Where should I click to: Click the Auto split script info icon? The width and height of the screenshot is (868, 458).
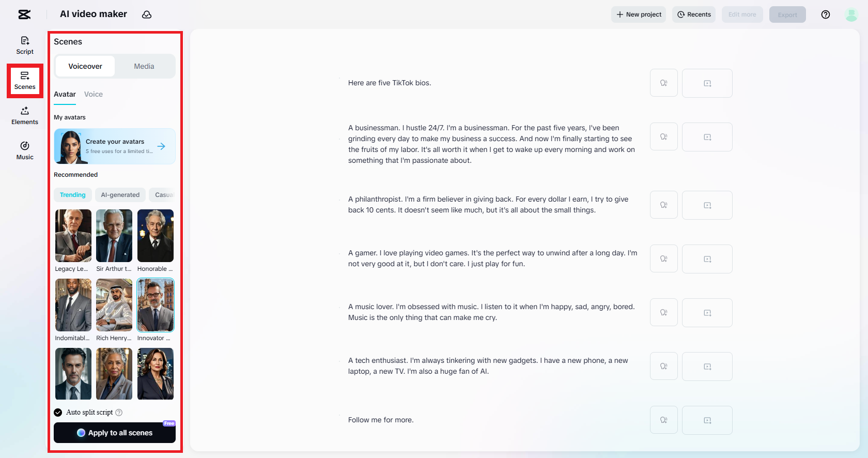(119, 413)
